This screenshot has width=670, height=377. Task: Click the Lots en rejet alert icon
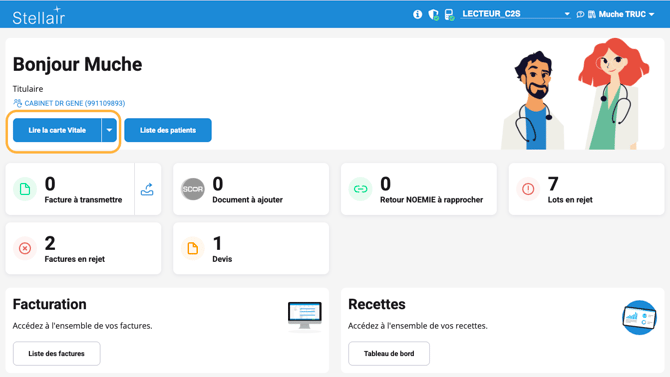point(528,189)
